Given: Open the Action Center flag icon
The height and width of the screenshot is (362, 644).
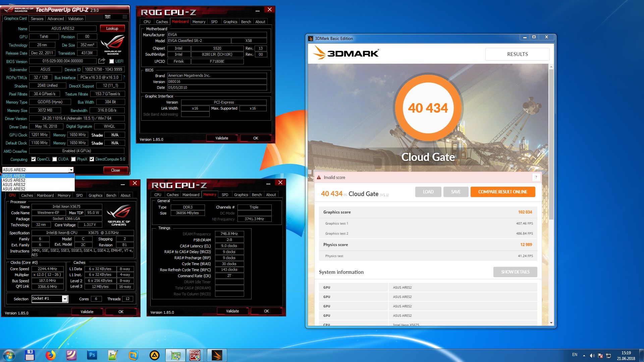Looking at the screenshot, I should (600, 356).
